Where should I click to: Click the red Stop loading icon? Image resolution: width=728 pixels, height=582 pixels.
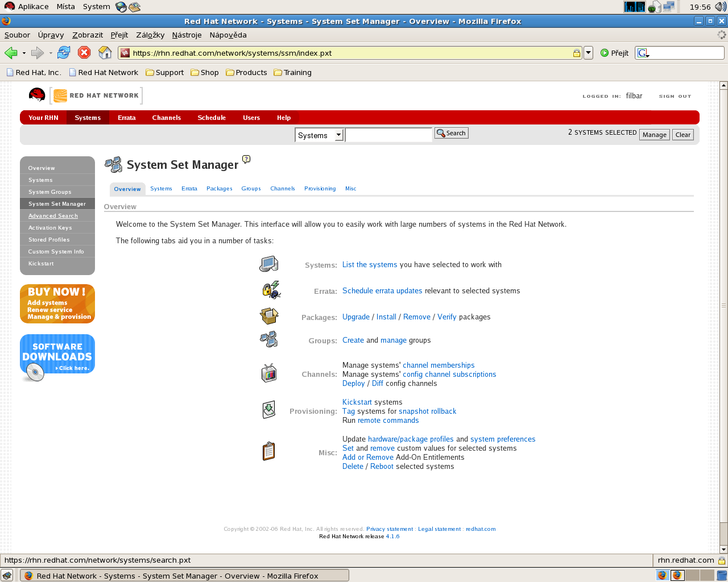84,53
